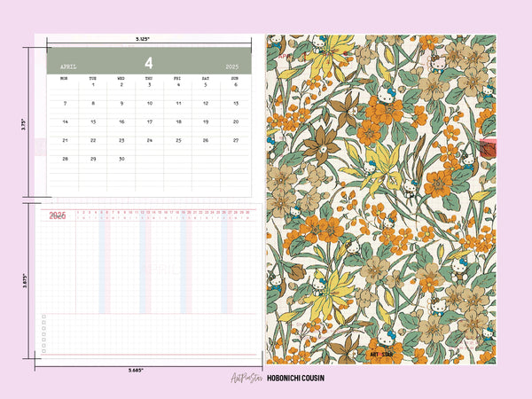Click the "2025" year in the green calendar header
The height and width of the screenshot is (399, 532).
click(232, 66)
